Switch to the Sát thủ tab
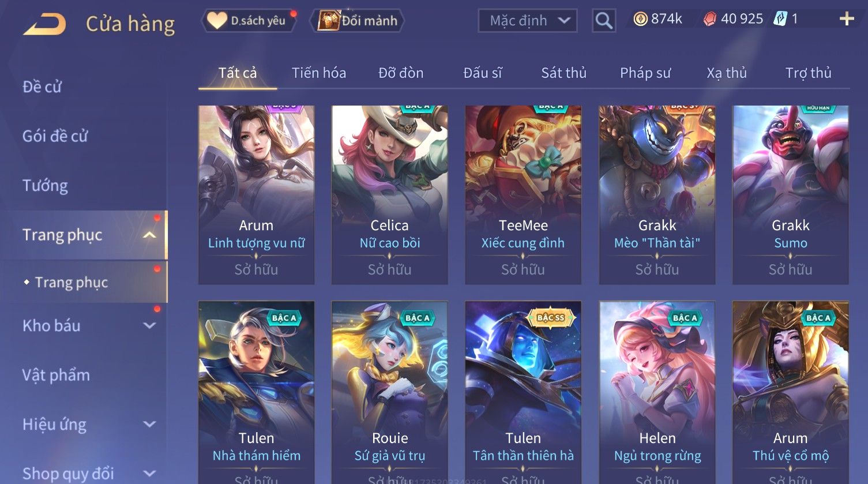Screen dimensions: 868x484 [563, 73]
